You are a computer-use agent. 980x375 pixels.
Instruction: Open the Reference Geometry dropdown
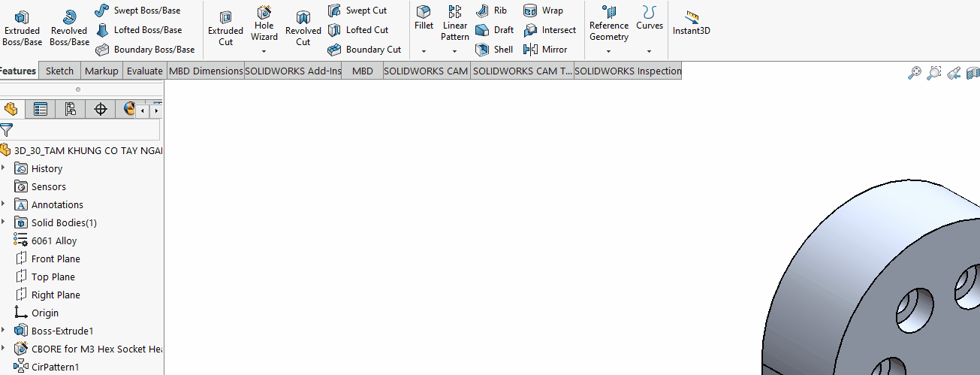point(608,52)
